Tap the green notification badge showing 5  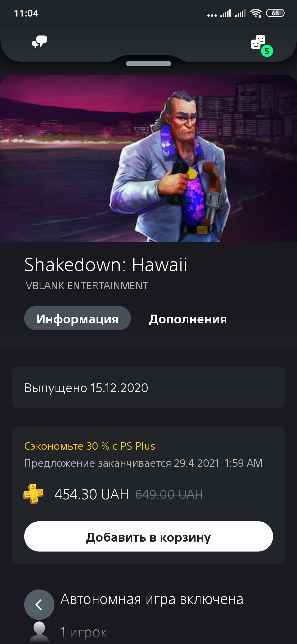[x=267, y=51]
